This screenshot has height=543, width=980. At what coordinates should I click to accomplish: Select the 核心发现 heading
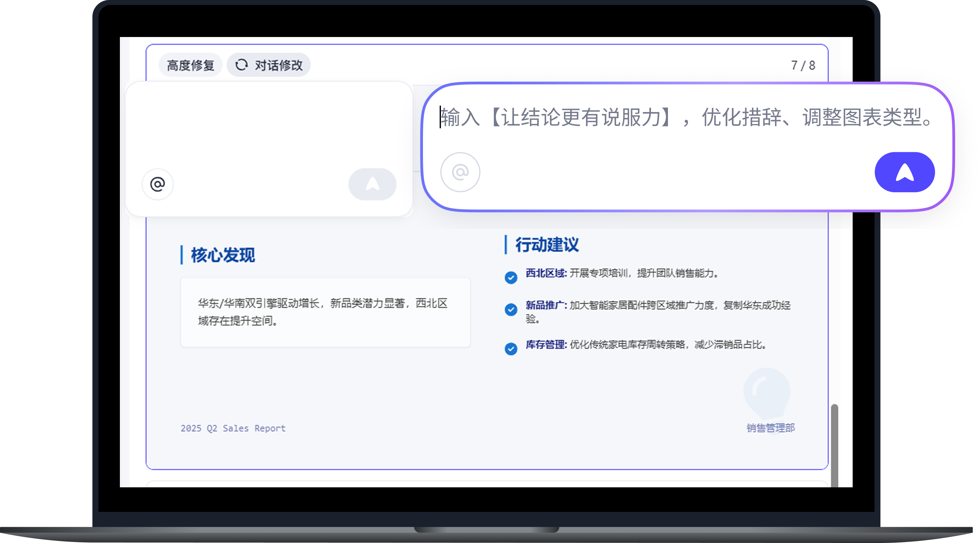[x=223, y=255]
